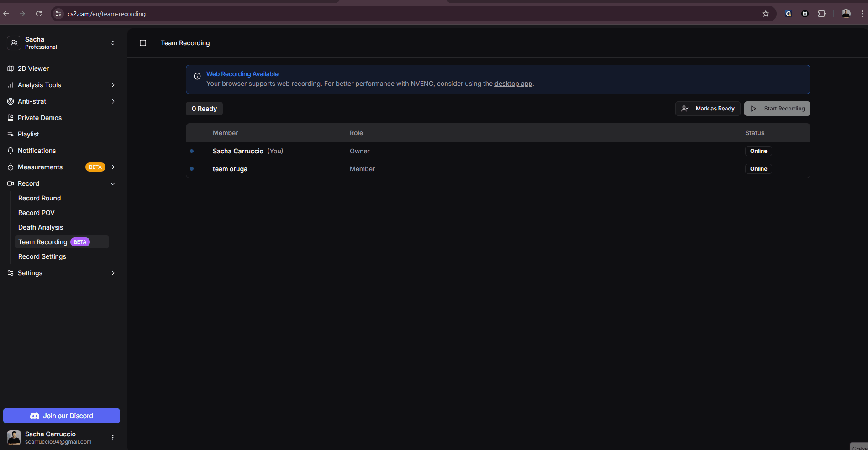Open user options three-dot menu

113,438
